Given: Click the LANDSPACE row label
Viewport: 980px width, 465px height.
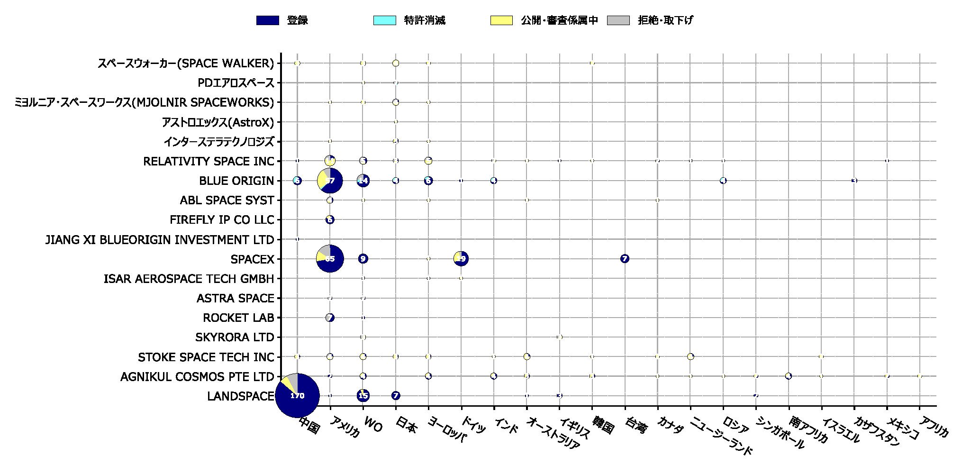Looking at the screenshot, I should tap(241, 396).
